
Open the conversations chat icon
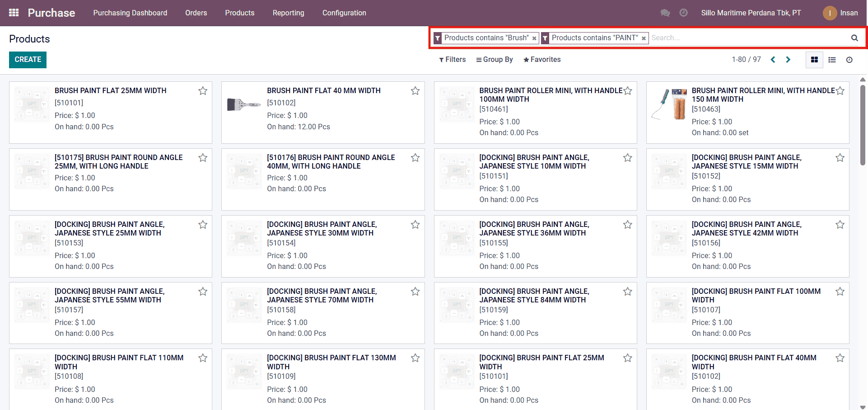click(x=665, y=13)
